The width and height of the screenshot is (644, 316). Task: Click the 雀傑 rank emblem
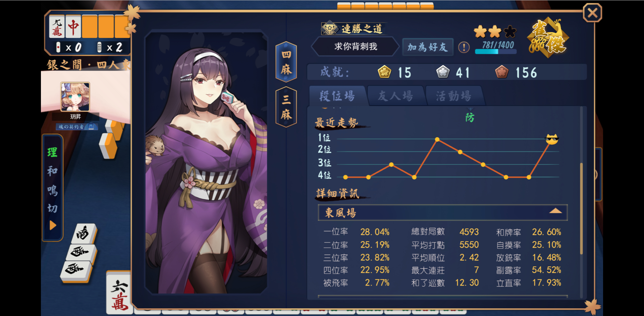point(548,38)
